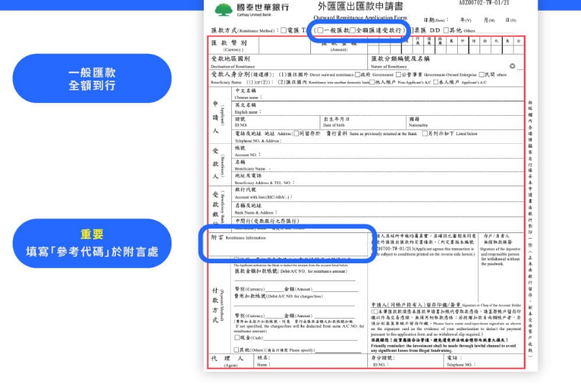The height and width of the screenshot is (392, 581).
Task: Tick the 電匯 T/T remittance method checkbox
Action: pos(284,30)
